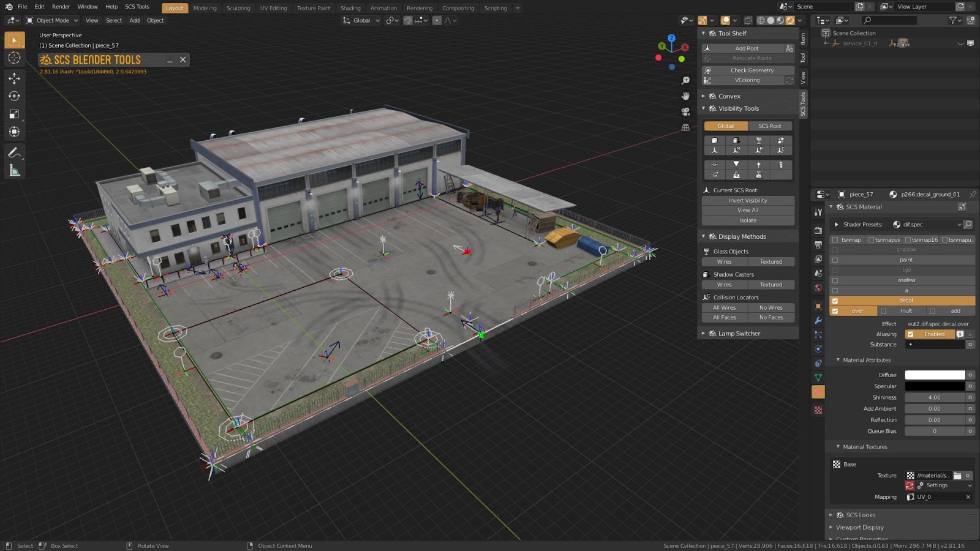Open the Diffuse white color swatch
980x551 pixels.
935,375
